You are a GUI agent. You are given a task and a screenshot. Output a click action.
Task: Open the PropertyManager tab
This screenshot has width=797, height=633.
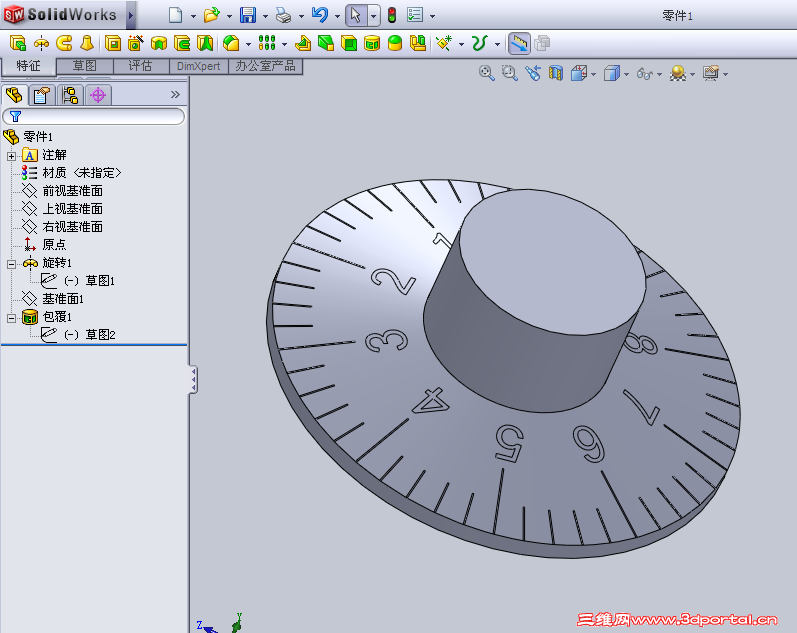(x=42, y=95)
